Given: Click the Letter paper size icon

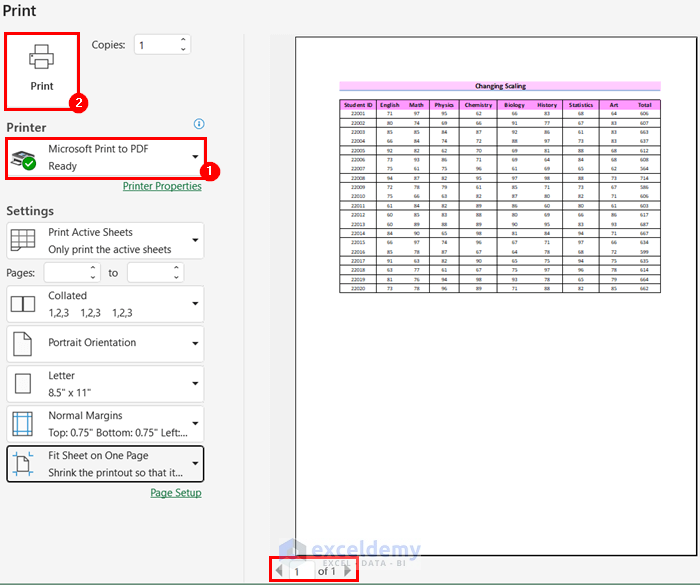Looking at the screenshot, I should tap(23, 384).
